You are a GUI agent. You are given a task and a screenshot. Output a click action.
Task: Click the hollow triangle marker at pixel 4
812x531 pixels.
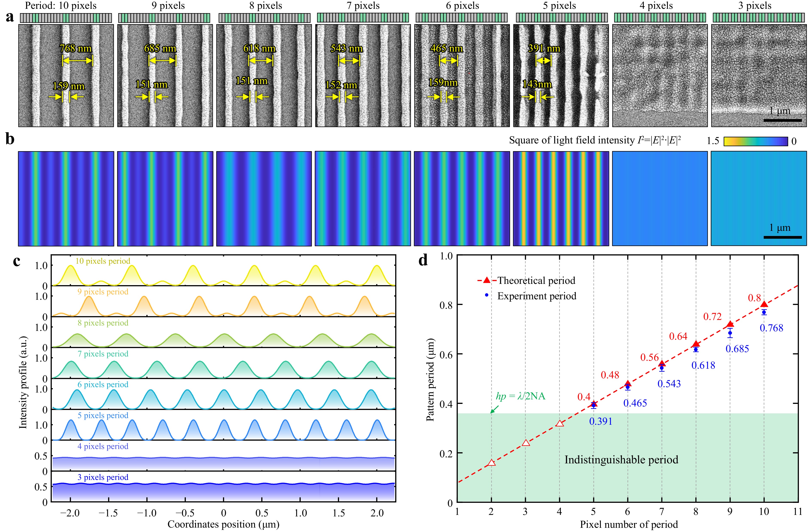tap(560, 423)
